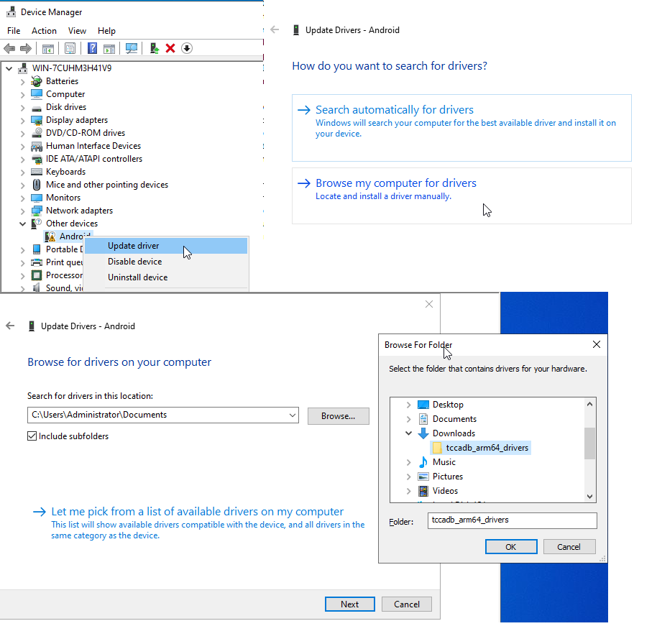The width and height of the screenshot is (657, 644).
Task: Open the File menu
Action: pos(14,31)
